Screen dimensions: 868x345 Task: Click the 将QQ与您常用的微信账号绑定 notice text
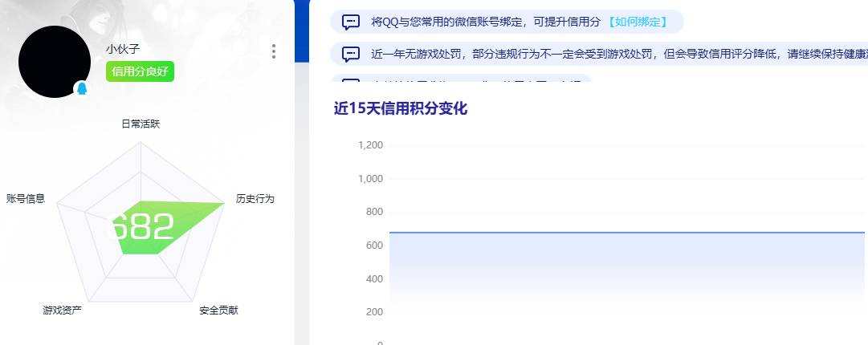[486, 22]
